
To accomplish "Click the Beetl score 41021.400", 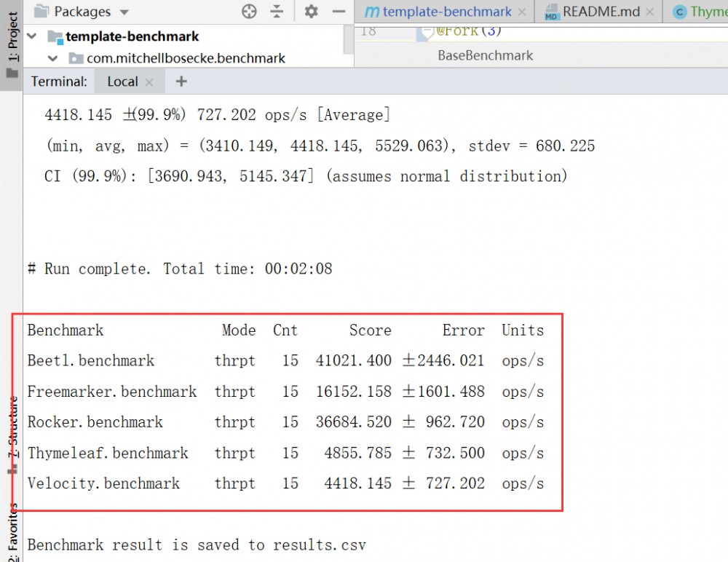I will pyautogui.click(x=354, y=360).
